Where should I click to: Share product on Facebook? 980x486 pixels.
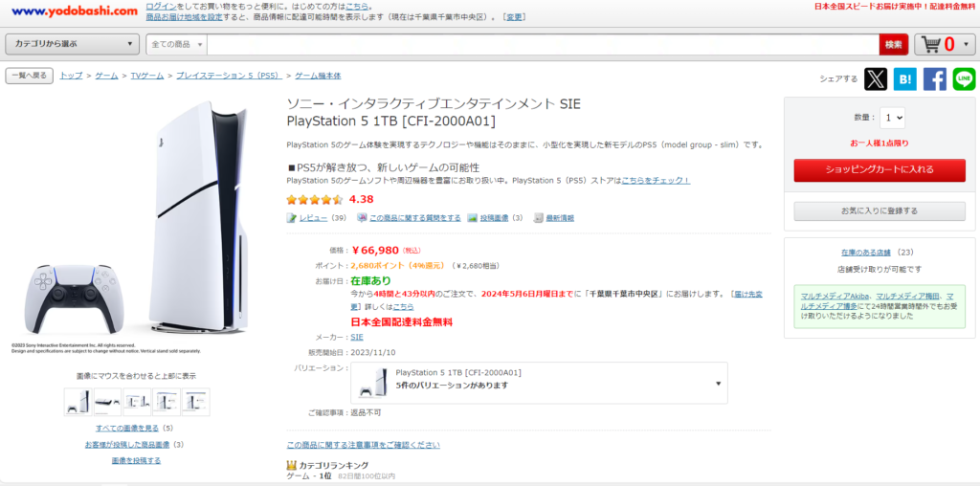(x=935, y=79)
